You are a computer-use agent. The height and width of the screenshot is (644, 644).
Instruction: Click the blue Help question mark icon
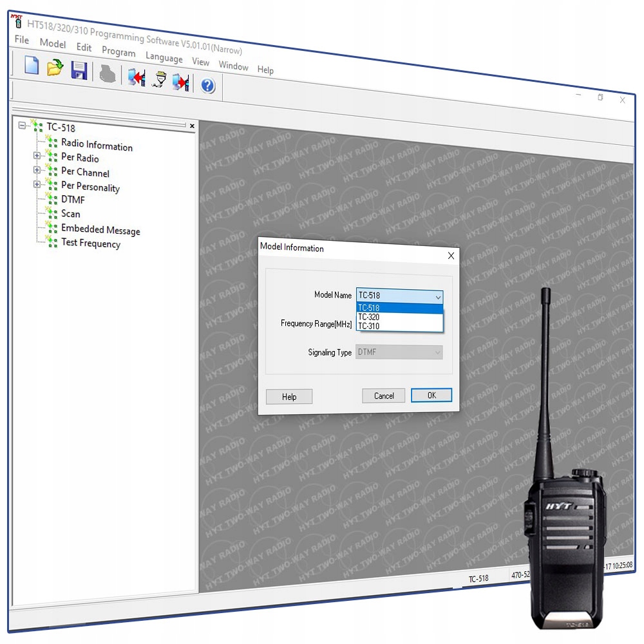(208, 86)
